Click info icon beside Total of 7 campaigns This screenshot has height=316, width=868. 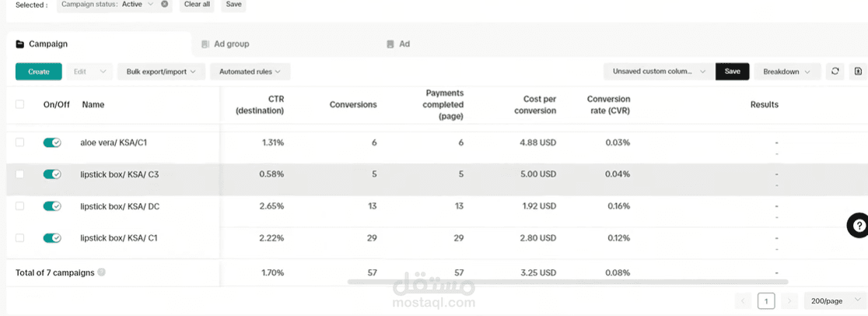point(102,273)
